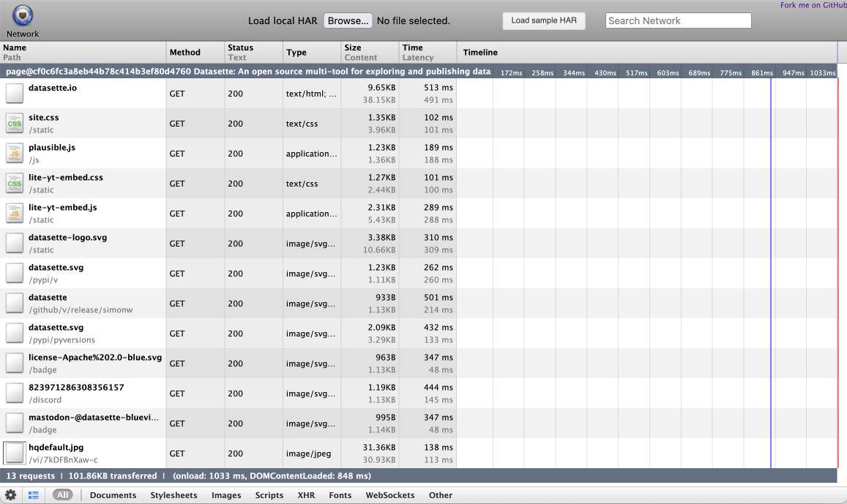The image size is (847, 504).
Task: Click the 172ms timeline marker
Action: click(511, 73)
